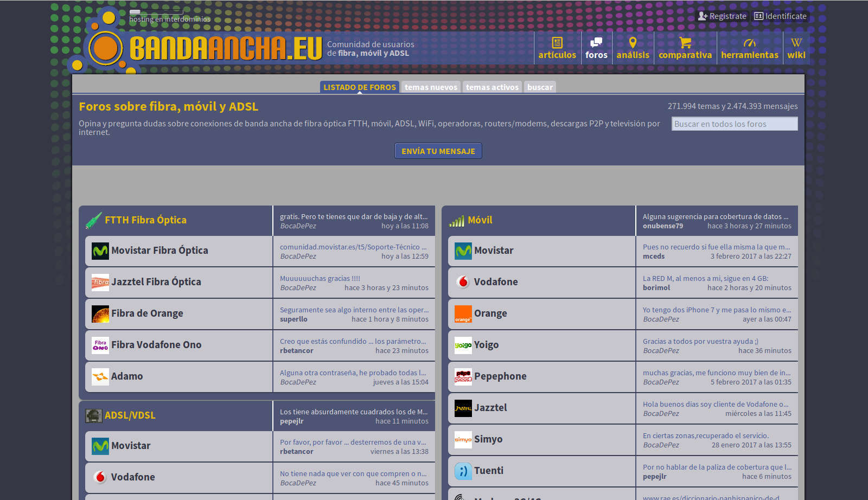The image size is (868, 500).
Task: Click the Jazztel Fibra Óptica logo icon
Action: [x=100, y=282]
